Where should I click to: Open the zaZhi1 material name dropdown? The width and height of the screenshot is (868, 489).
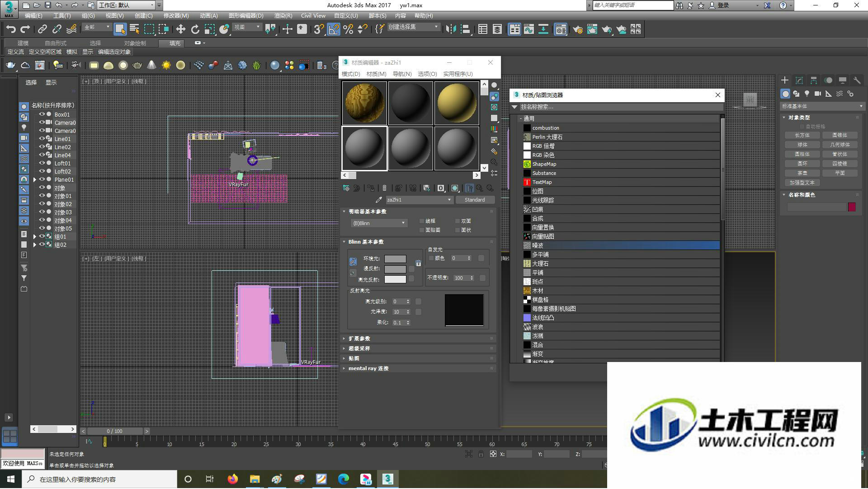coord(419,200)
